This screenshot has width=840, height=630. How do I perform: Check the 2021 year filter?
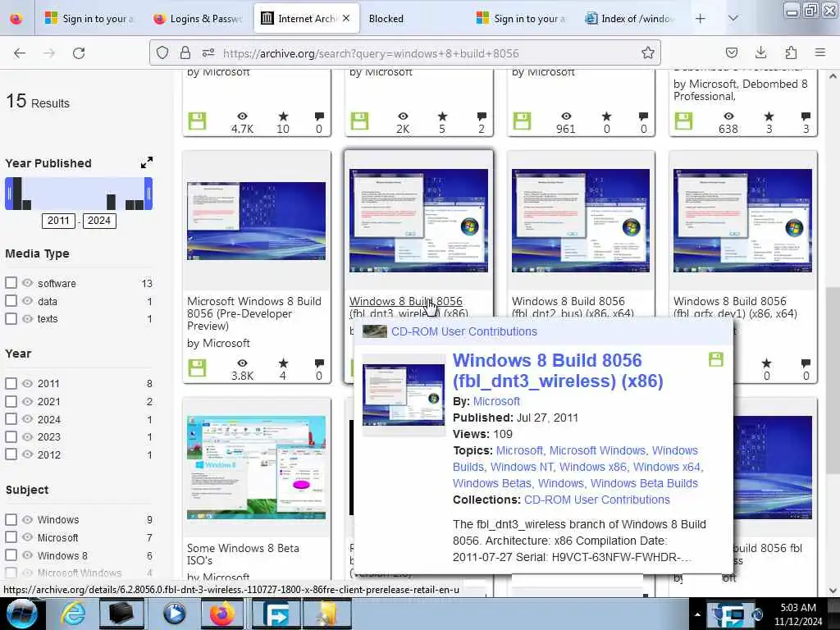[11, 400]
